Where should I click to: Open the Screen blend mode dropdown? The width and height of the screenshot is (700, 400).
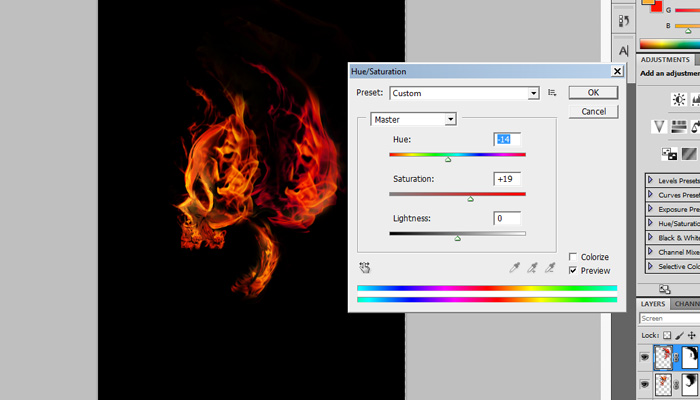point(670,318)
